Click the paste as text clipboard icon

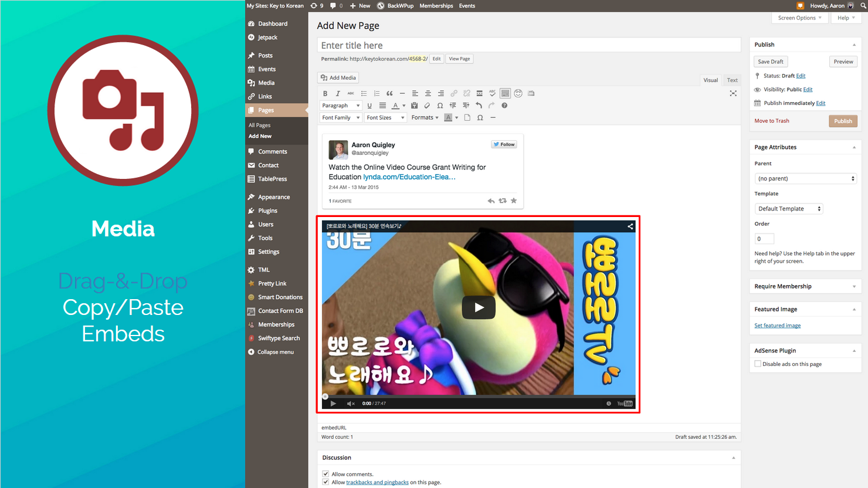[414, 106]
